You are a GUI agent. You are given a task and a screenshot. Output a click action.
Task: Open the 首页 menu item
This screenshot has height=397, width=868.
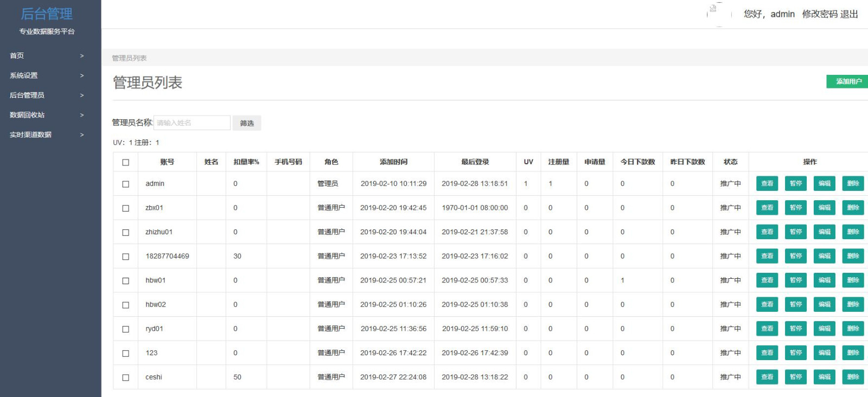click(47, 56)
